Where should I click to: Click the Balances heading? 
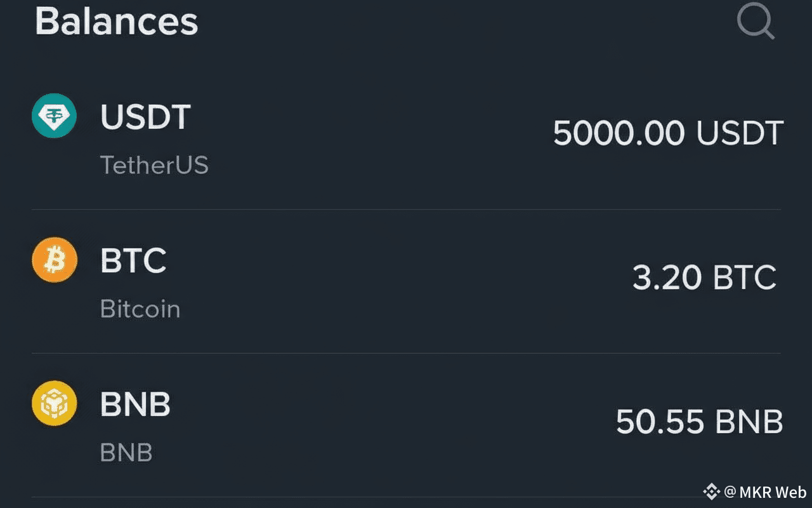[116, 22]
